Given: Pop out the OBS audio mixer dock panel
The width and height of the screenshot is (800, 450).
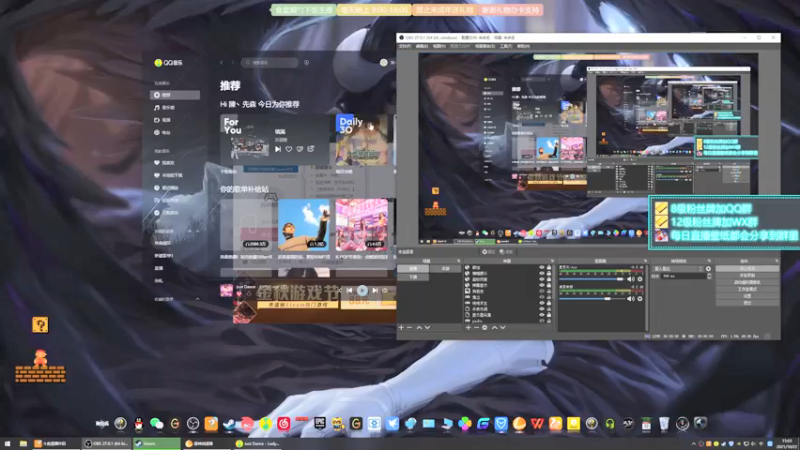Looking at the screenshot, I should click(x=645, y=261).
